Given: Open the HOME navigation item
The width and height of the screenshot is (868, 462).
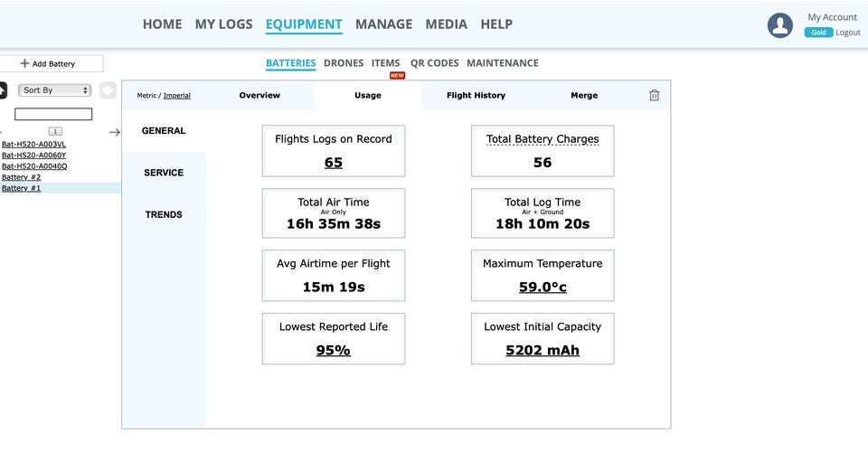Looking at the screenshot, I should tap(162, 24).
